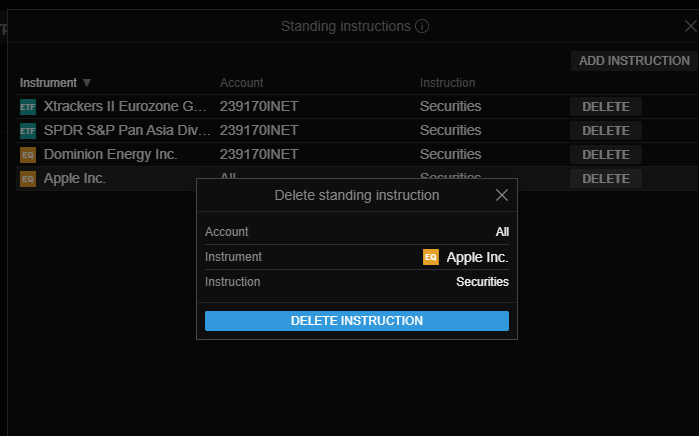Delete the Dominion Energy Inc. instruction

tap(605, 155)
